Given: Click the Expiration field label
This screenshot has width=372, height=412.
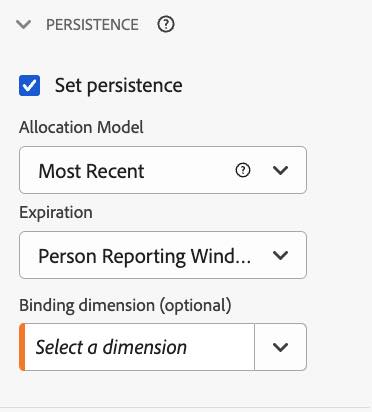Looking at the screenshot, I should pyautogui.click(x=56, y=213).
